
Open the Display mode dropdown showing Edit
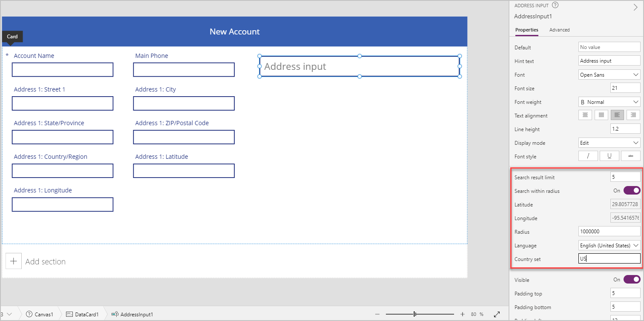[x=609, y=143]
